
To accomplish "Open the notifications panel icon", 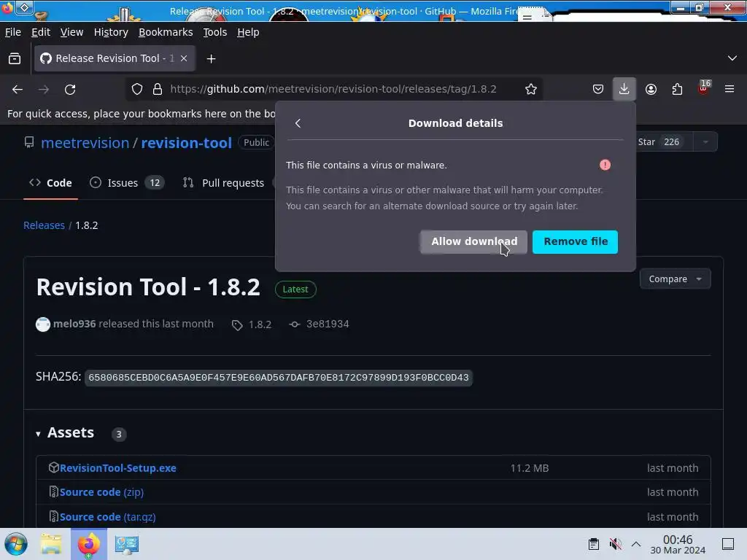I will click(x=728, y=544).
